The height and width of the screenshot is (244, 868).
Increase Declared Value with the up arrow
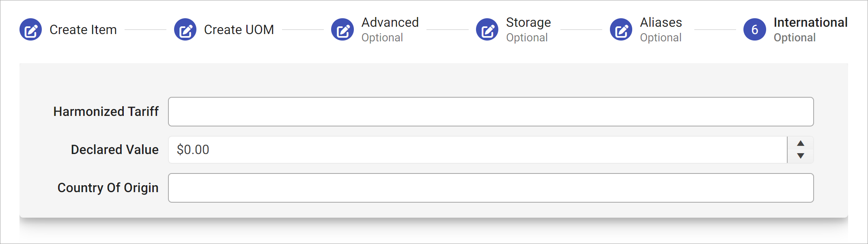[x=800, y=143]
